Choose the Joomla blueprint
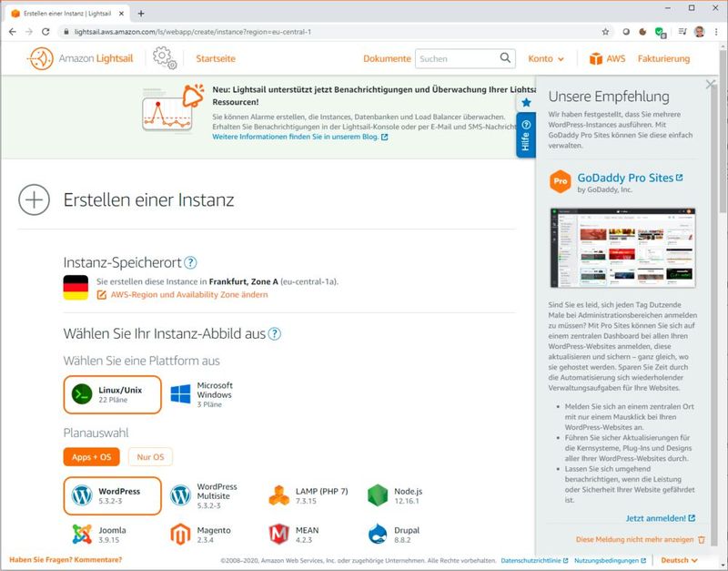The height and width of the screenshot is (571, 728). coord(99,535)
